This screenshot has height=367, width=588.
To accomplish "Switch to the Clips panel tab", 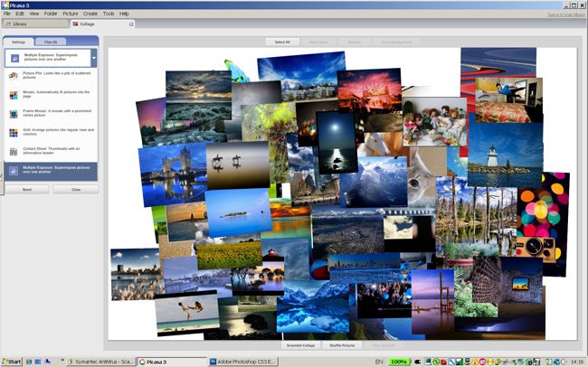I will click(51, 42).
